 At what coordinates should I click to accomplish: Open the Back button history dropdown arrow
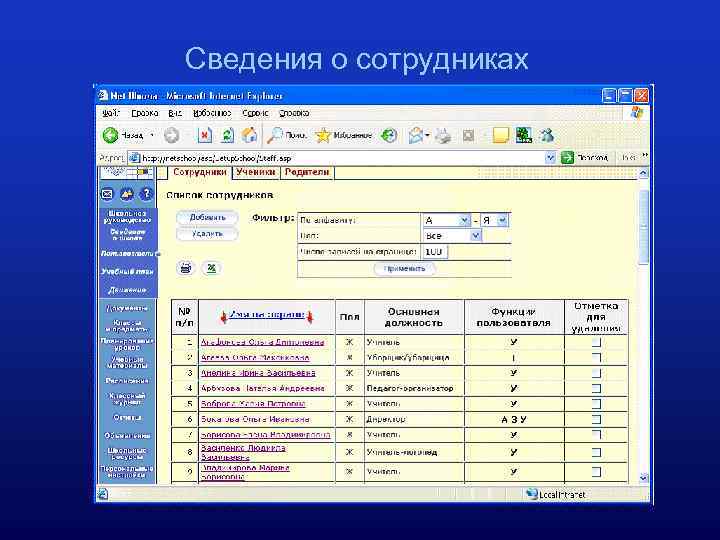coord(152,135)
